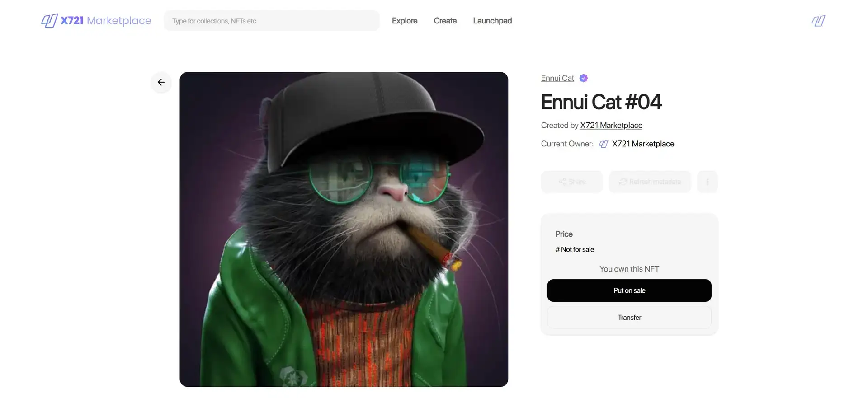The image size is (868, 398).
Task: Focus the collections and NFTs search field
Action: [x=271, y=21]
